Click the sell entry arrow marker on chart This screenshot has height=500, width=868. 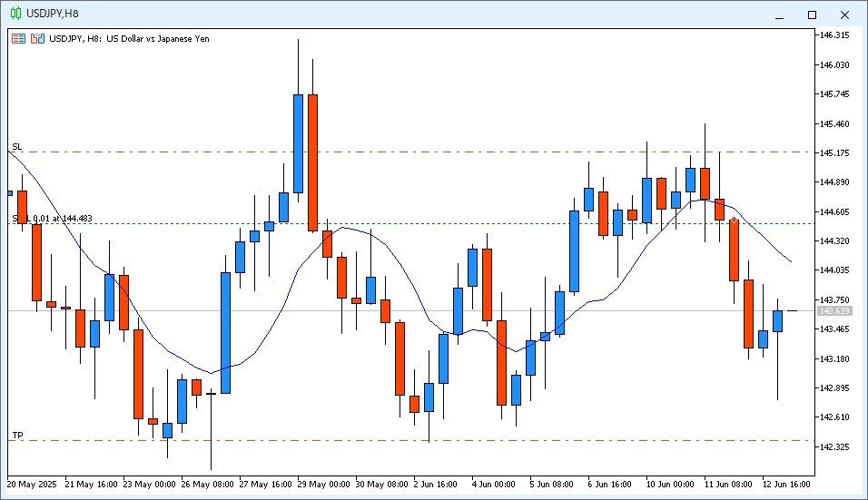(734, 221)
